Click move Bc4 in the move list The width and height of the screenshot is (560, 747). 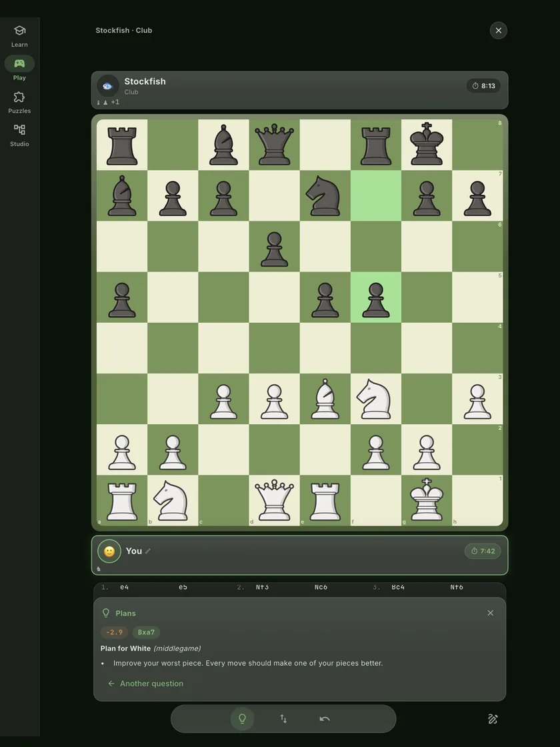pos(398,587)
